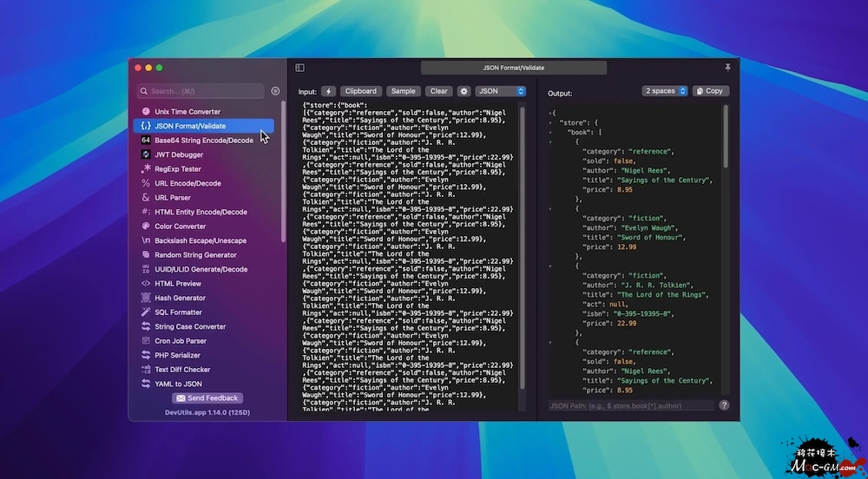
Task: Click the sidebar filter icon next to search
Action: point(275,91)
